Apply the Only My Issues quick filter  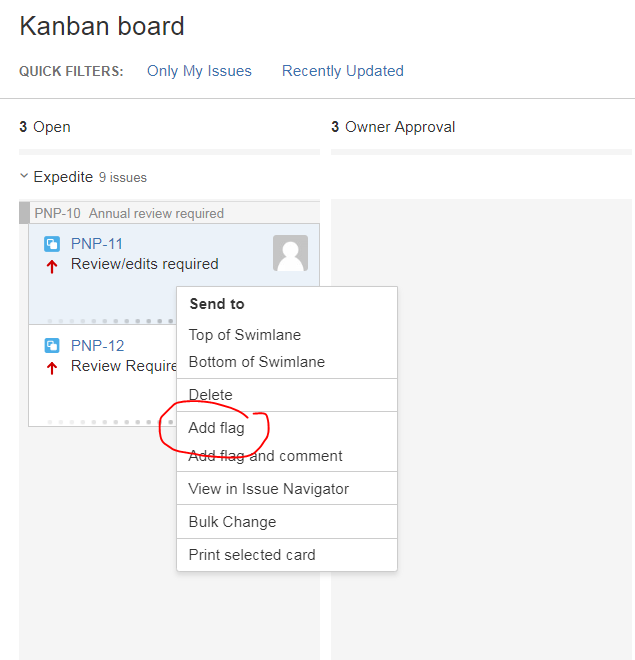click(x=199, y=71)
